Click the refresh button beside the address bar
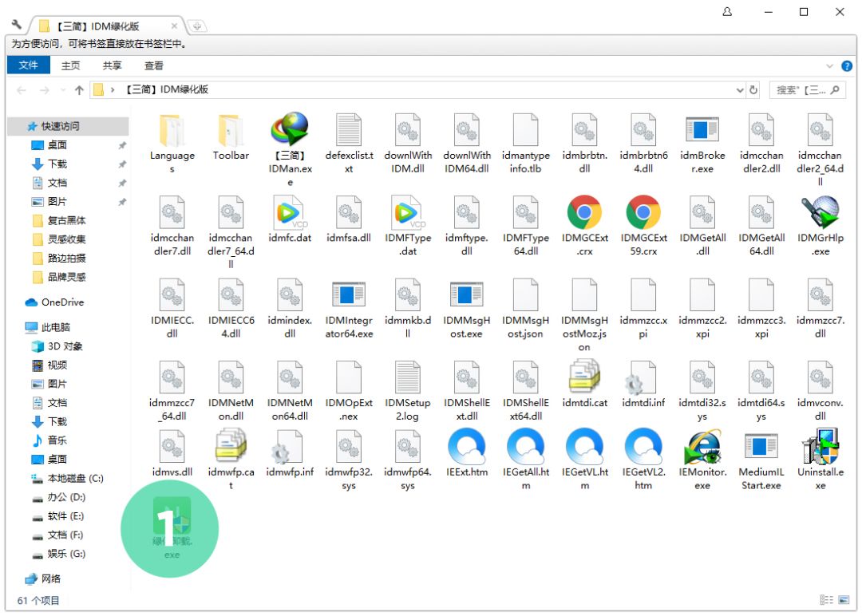862x616 pixels. 753,90
